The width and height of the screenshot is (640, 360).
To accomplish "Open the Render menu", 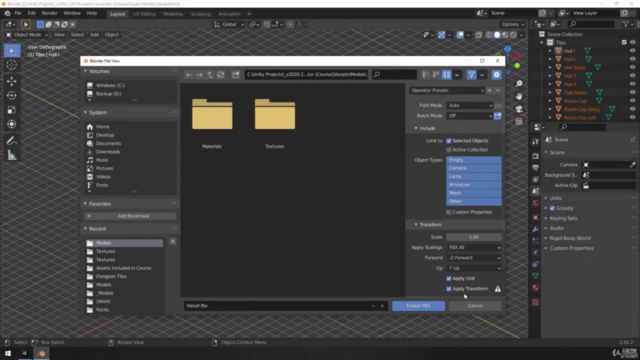I will coord(49,13).
